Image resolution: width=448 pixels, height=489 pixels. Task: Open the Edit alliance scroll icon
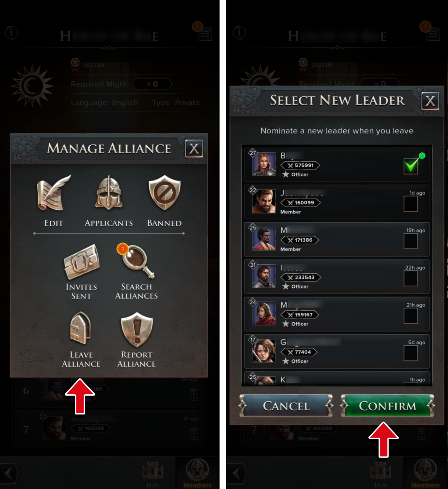coord(54,193)
